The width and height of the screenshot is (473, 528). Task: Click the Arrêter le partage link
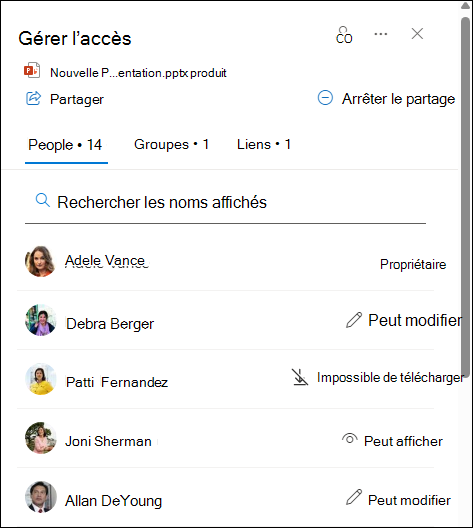[x=398, y=99]
